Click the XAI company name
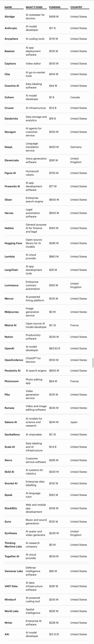 (7, 634)
